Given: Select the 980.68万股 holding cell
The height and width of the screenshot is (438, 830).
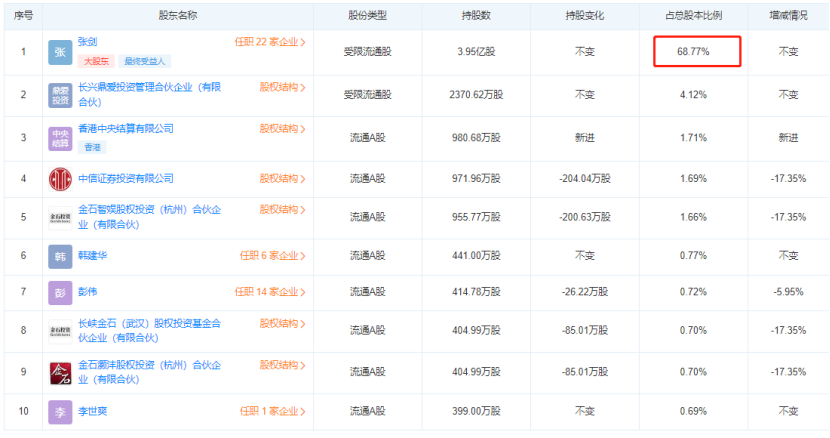Looking at the screenshot, I should [476, 138].
